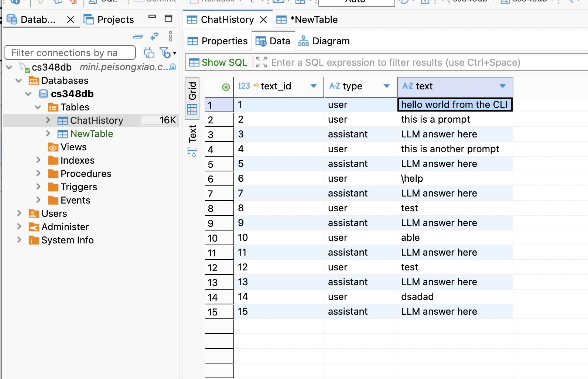Open the text_id column dropdown arrow

[x=314, y=86]
